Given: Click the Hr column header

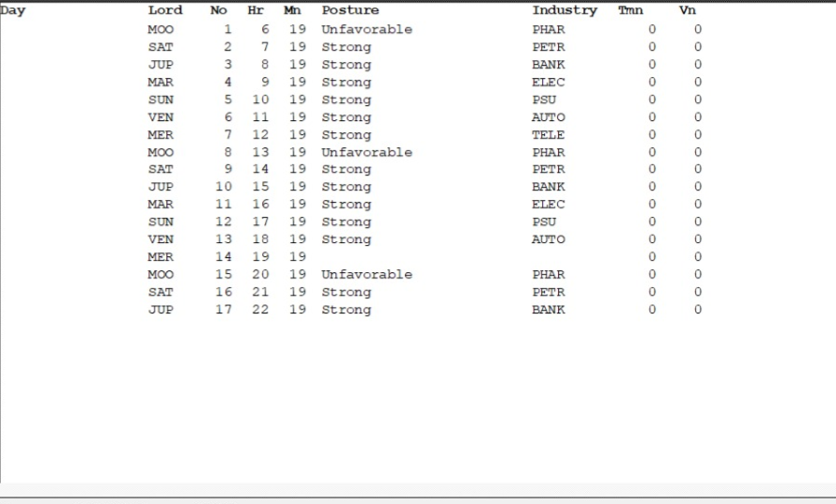Looking at the screenshot, I should click(255, 10).
